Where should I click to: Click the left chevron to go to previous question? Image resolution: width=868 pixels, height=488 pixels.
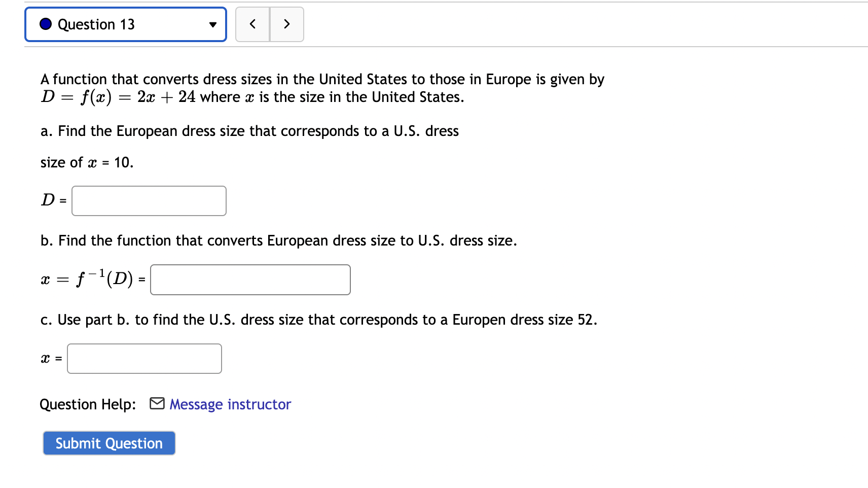[252, 23]
